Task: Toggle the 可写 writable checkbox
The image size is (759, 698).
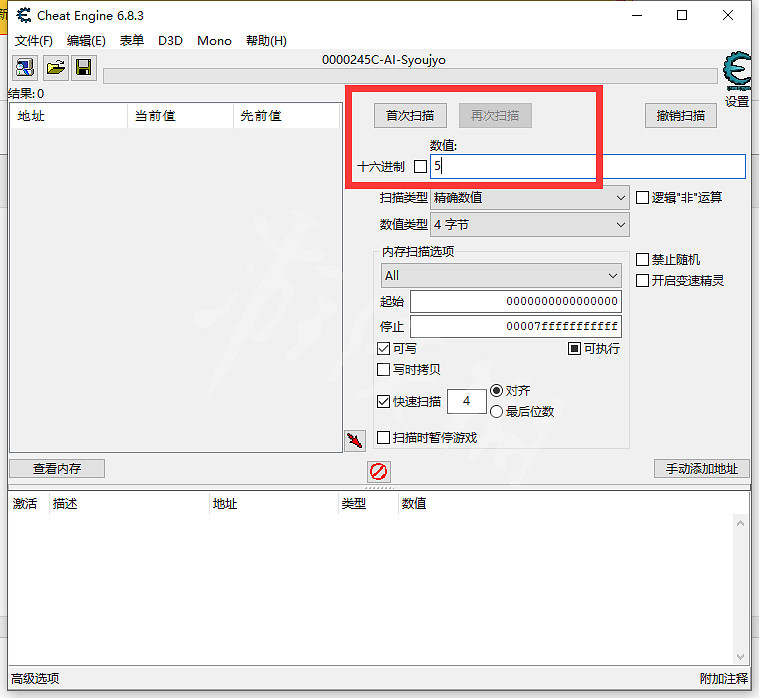Action: [x=384, y=349]
